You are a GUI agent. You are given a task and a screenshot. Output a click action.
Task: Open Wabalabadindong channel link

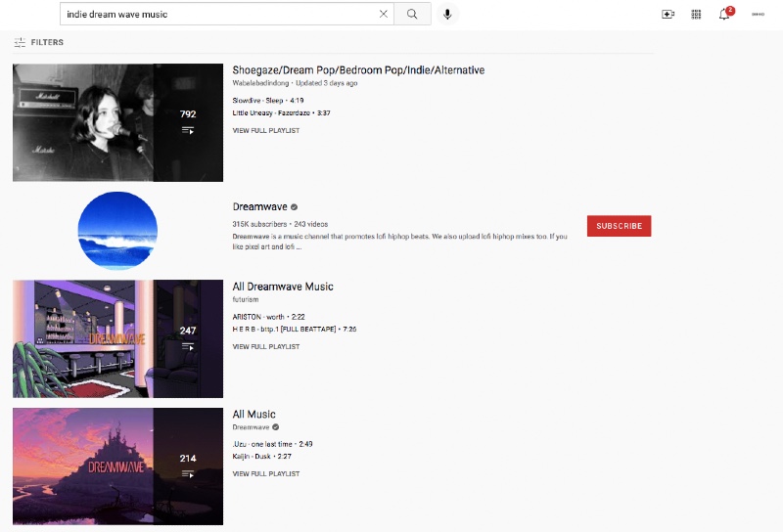click(260, 83)
